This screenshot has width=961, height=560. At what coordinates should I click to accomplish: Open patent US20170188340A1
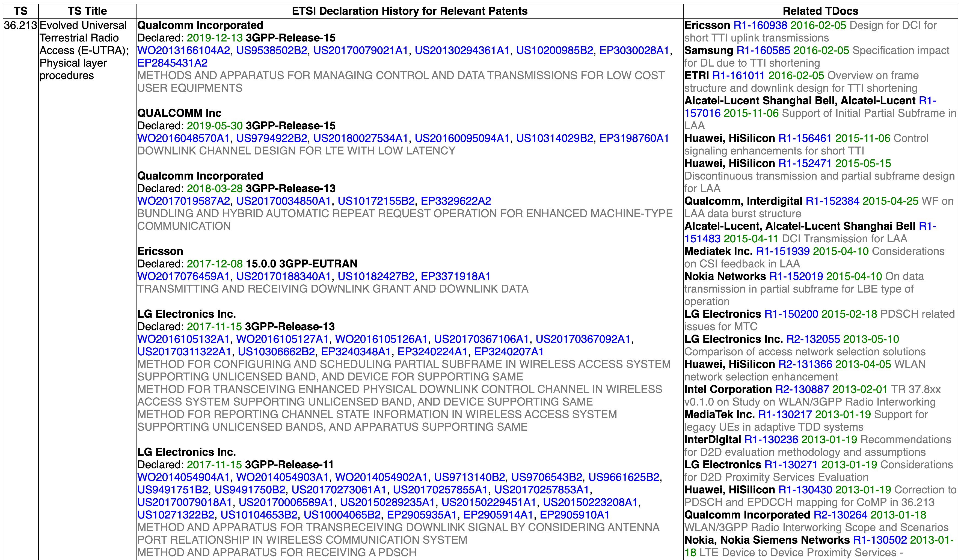point(283,276)
